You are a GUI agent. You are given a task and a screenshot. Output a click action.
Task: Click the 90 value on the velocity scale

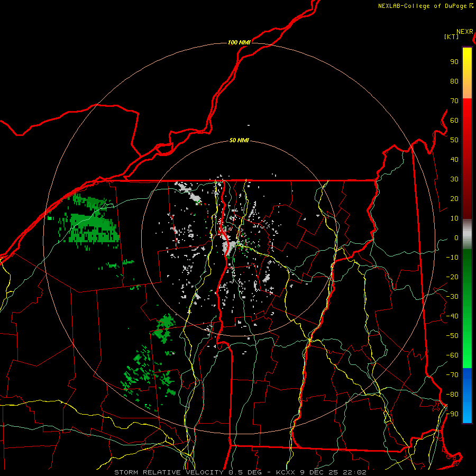pos(454,62)
